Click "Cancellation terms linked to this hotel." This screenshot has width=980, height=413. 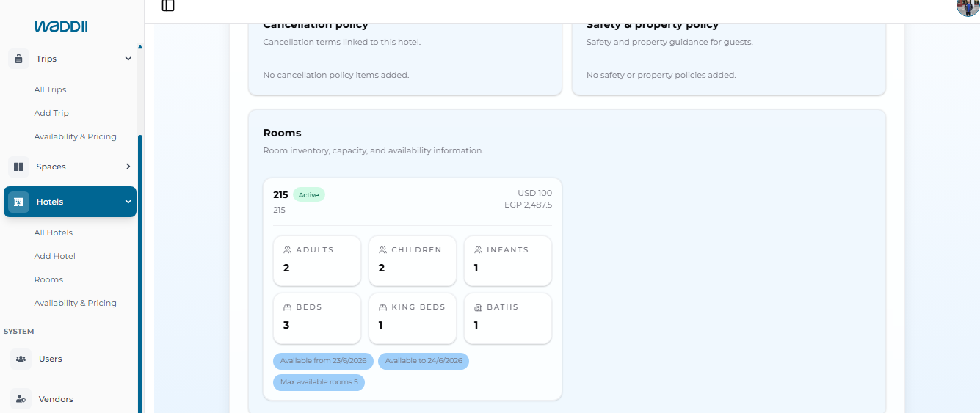click(x=342, y=42)
